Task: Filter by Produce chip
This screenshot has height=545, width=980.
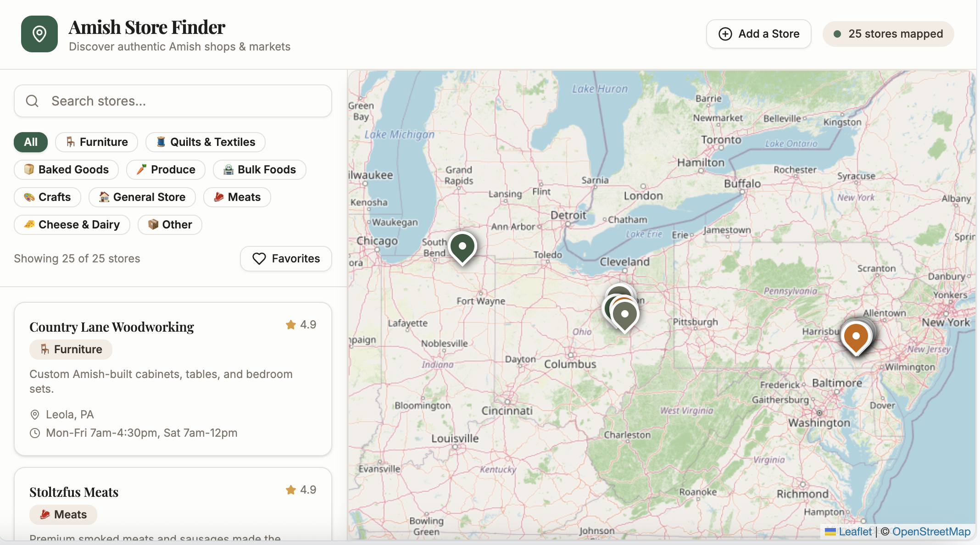Action: 166,170
